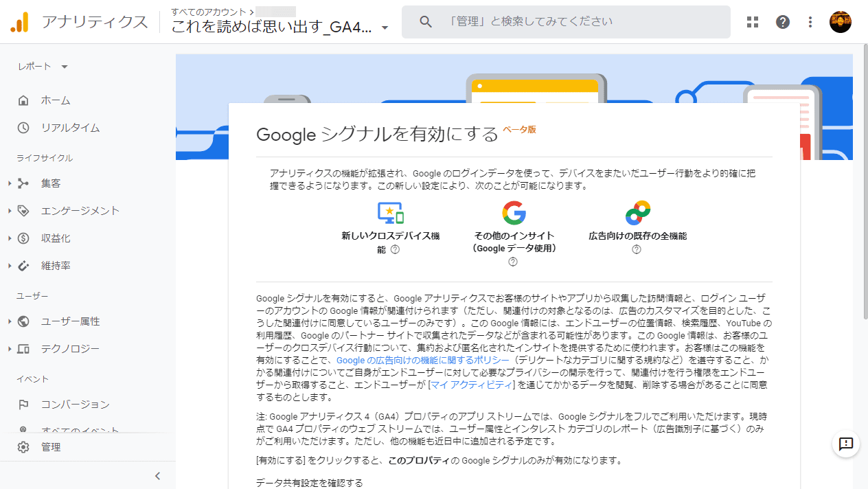Click the Google G insights icon

pyautogui.click(x=514, y=213)
